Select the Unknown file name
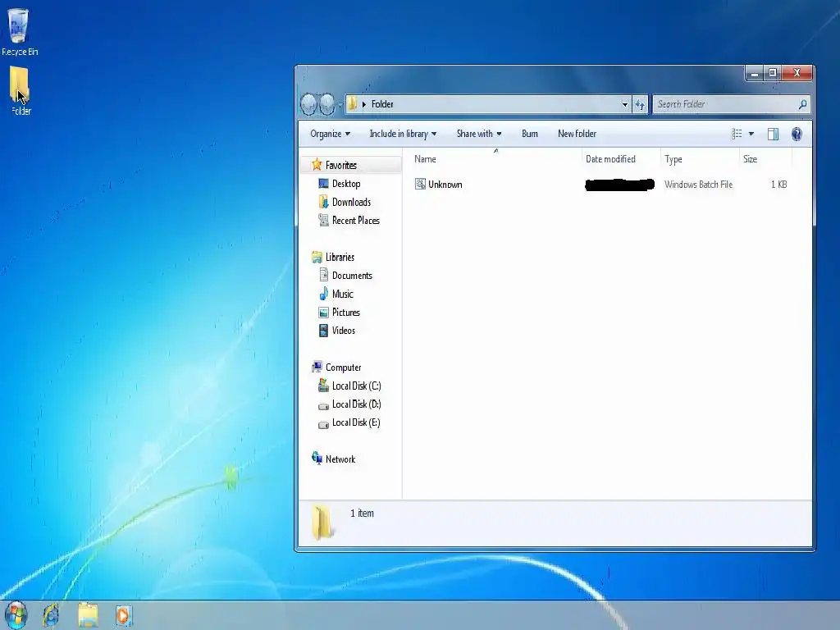Viewport: 840px width, 630px height. (x=445, y=185)
